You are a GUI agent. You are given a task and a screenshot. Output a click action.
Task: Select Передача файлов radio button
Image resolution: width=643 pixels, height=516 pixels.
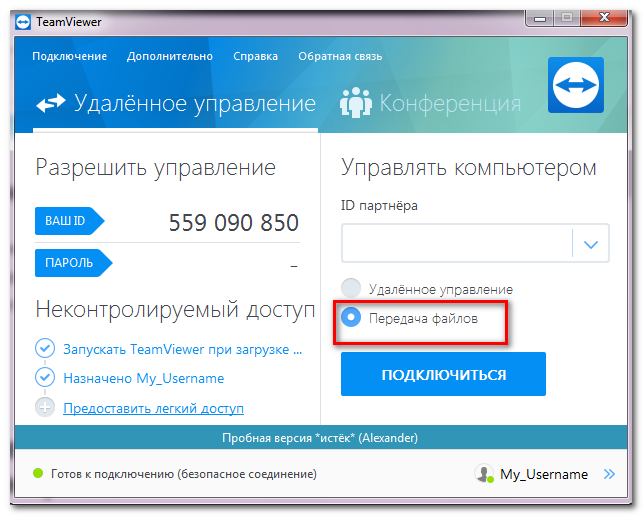click(x=351, y=317)
